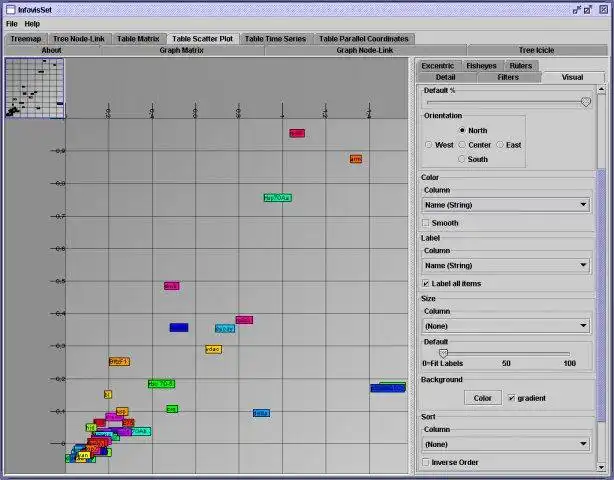Open the Table Time Series tab
This screenshot has height=480, width=614.
point(275,39)
